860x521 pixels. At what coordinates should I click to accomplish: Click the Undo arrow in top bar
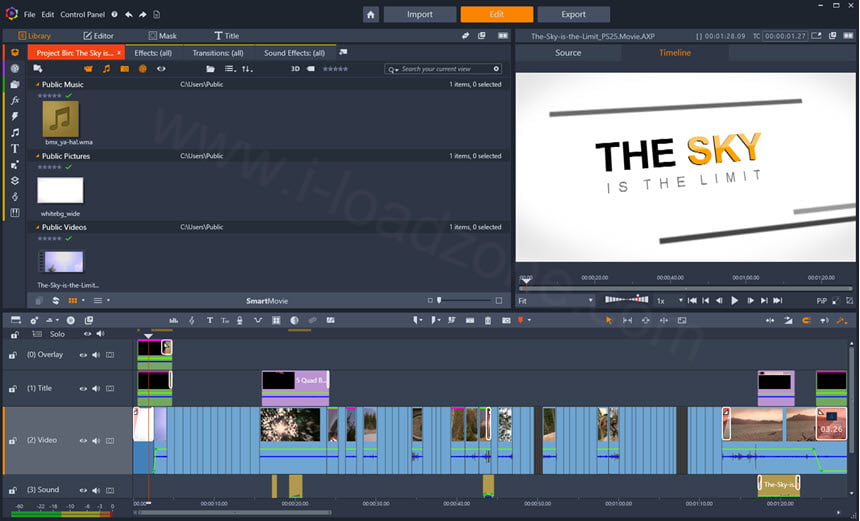tap(129, 14)
